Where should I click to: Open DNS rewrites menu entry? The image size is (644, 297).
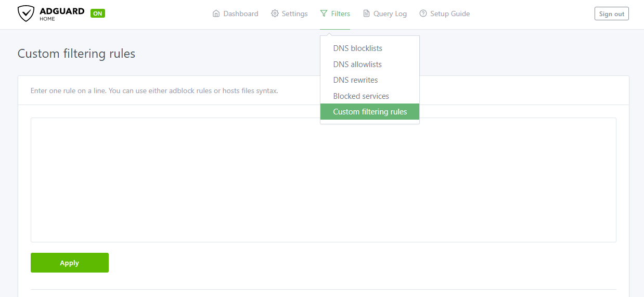point(355,80)
